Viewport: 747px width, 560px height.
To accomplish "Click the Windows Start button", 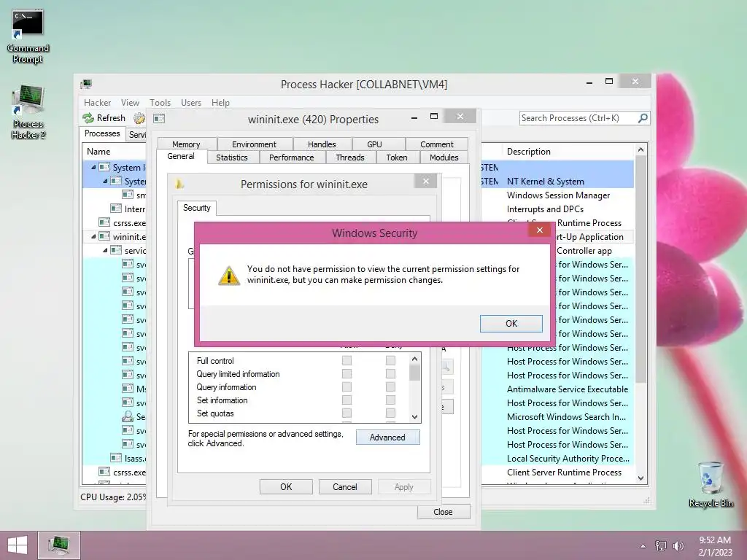I will 18,545.
